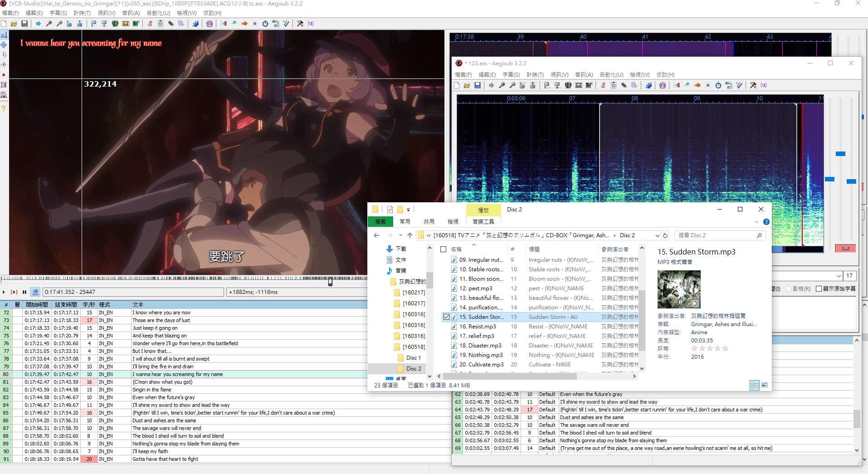Toggle select-all checkbox in Explorer name header
The width and height of the screenshot is (868, 474).
coord(444,249)
